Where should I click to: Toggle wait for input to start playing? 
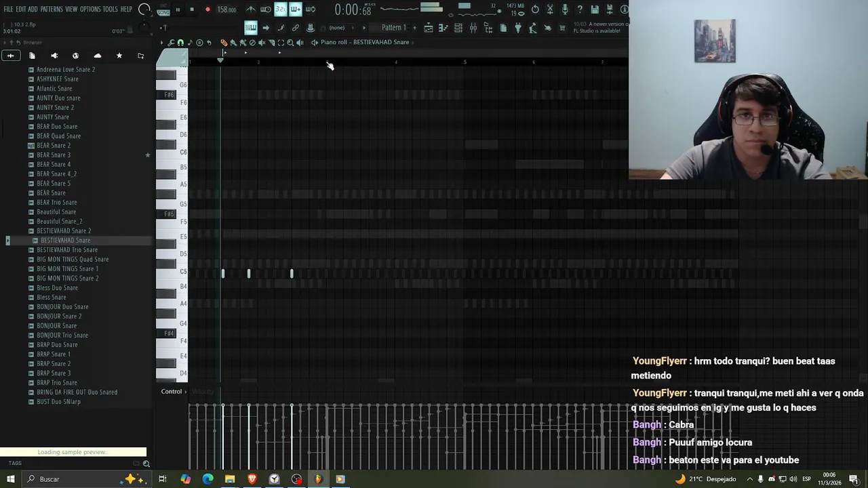(265, 9)
